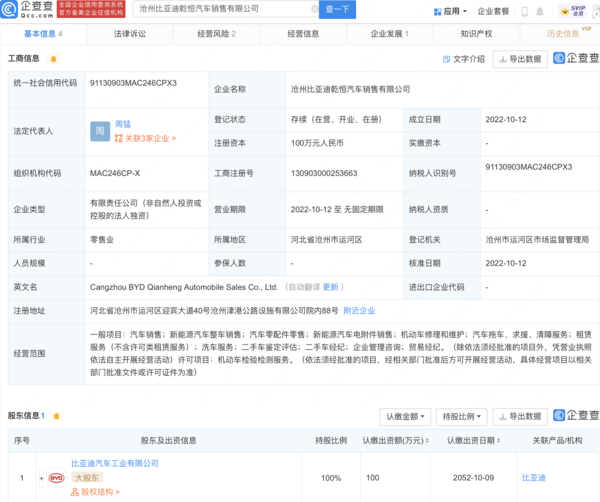Click 导出数据 button in 工商信息 section
The image size is (600, 502).
coord(520,59)
